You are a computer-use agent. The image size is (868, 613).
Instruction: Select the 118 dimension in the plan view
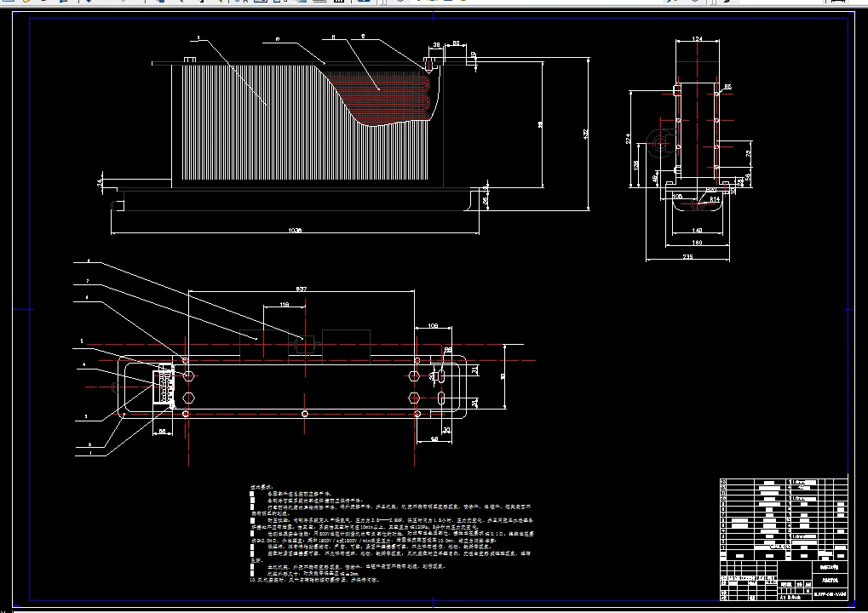284,304
